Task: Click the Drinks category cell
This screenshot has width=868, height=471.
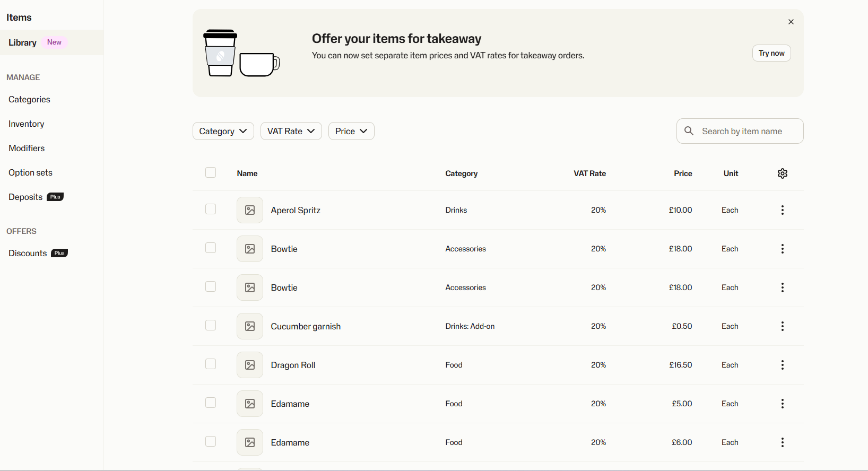Action: pos(456,210)
